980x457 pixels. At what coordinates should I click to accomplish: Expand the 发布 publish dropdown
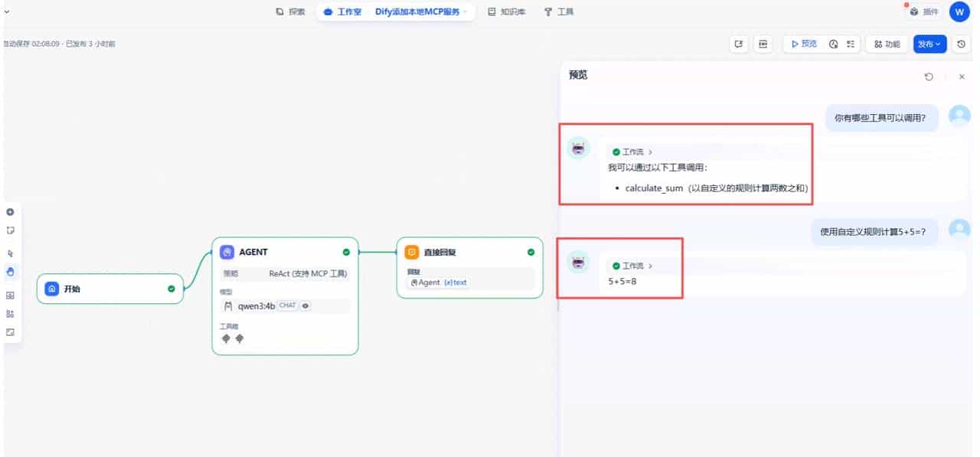(x=929, y=44)
